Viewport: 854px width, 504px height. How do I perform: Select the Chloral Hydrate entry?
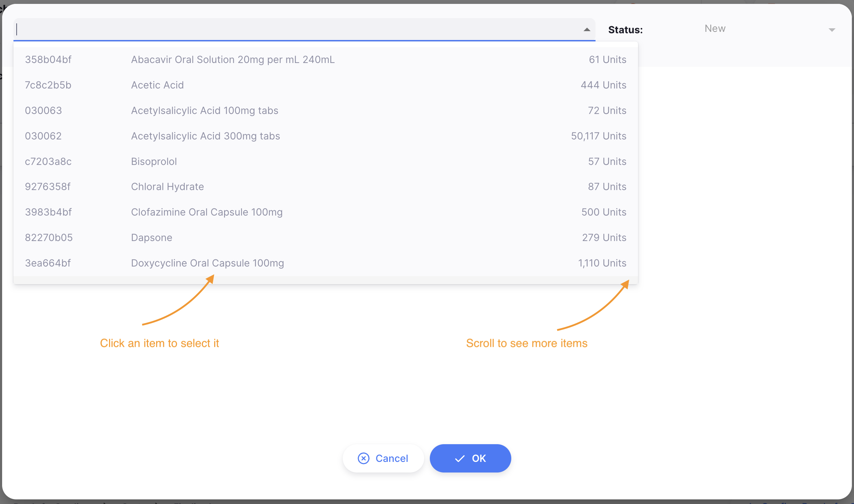(167, 187)
